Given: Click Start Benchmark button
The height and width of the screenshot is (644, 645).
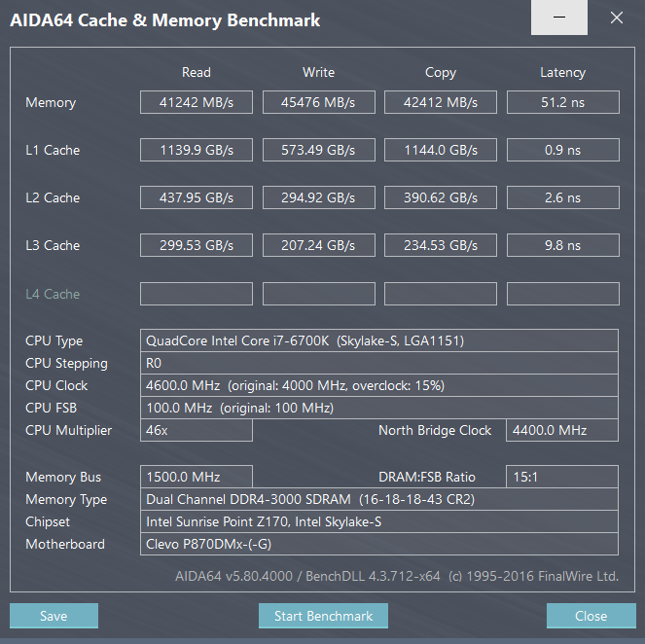Looking at the screenshot, I should point(323,616).
